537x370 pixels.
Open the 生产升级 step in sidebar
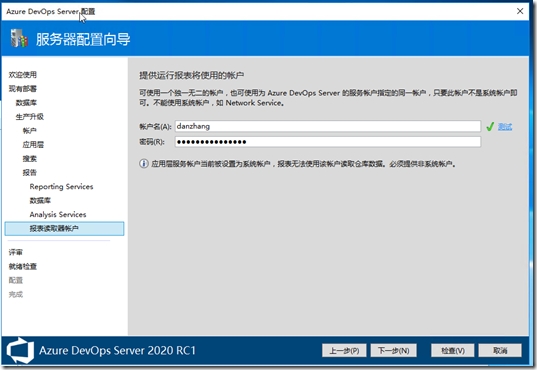coord(29,117)
